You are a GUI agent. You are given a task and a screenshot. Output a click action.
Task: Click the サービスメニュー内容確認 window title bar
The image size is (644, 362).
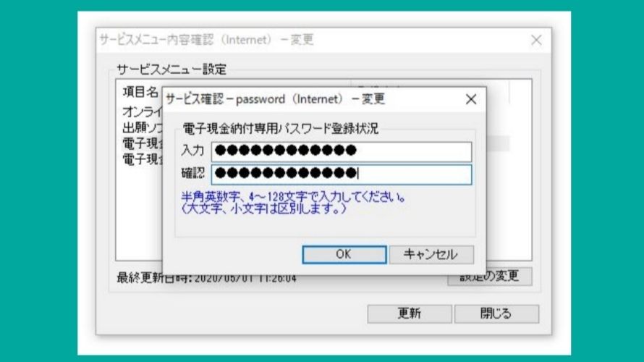(312, 40)
